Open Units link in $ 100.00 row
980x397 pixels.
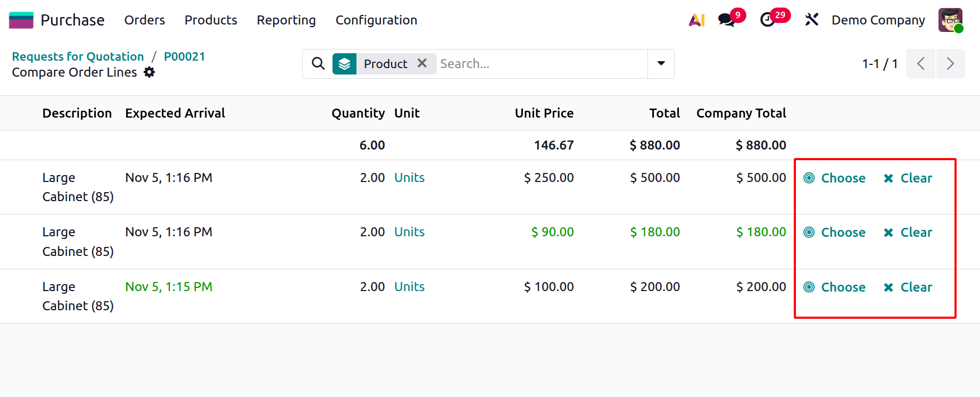coord(409,287)
